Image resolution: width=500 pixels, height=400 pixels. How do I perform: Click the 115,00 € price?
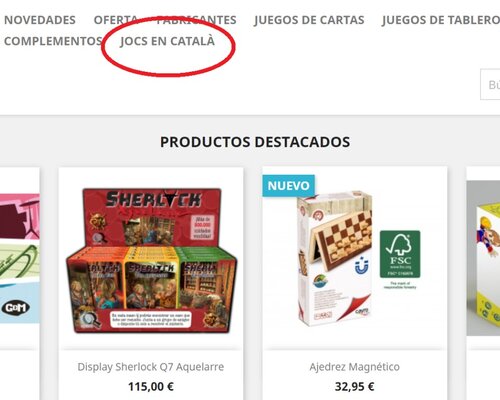[151, 387]
